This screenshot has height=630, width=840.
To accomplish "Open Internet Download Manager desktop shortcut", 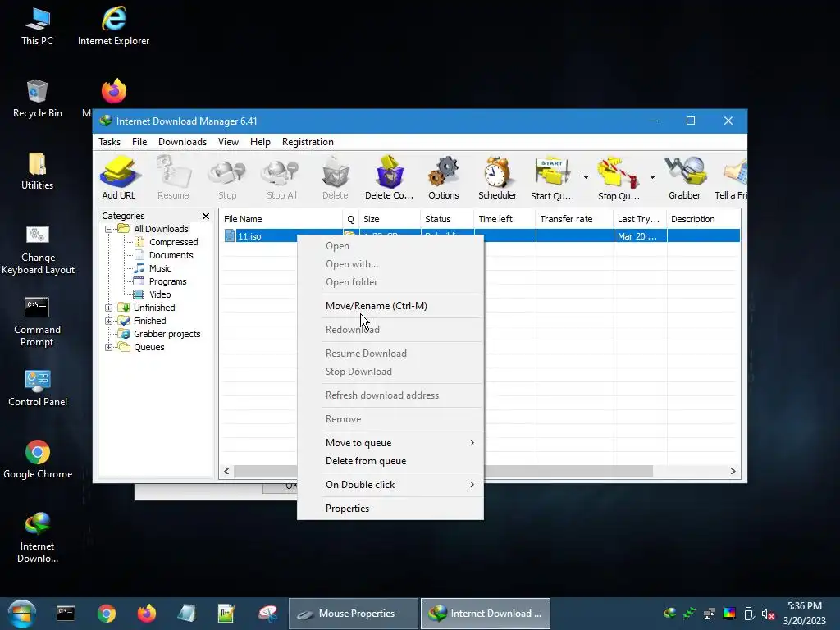I will pyautogui.click(x=38, y=538).
